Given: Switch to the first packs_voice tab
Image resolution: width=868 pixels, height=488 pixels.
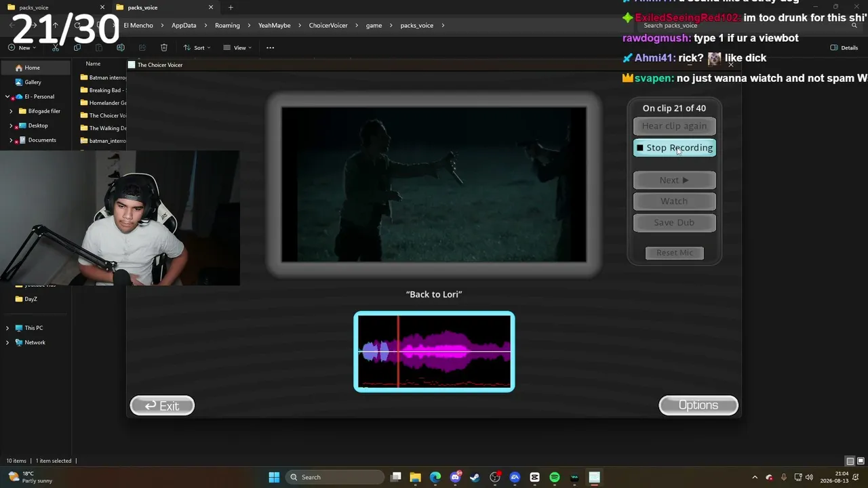Looking at the screenshot, I should 56,7.
